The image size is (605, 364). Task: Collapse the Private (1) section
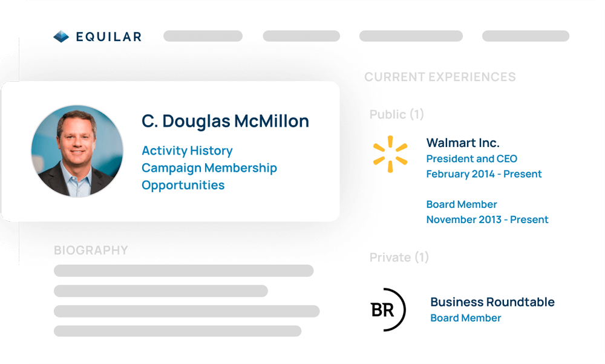tap(399, 258)
